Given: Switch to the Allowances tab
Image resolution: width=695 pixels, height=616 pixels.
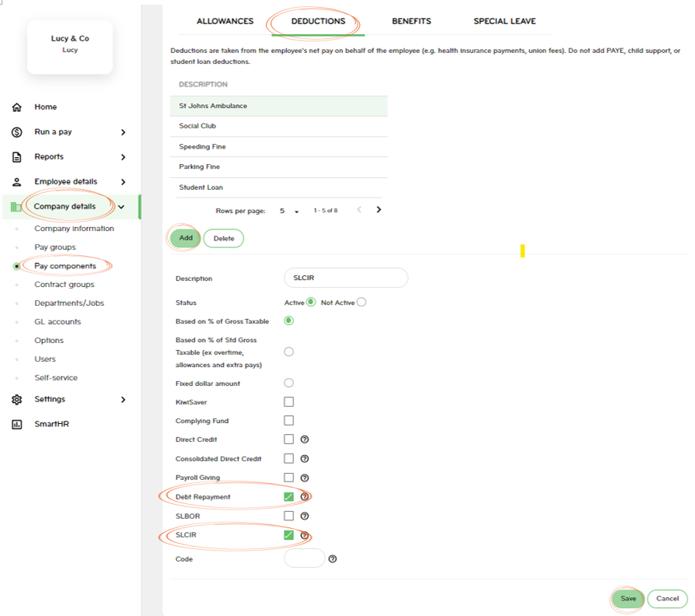Looking at the screenshot, I should point(225,21).
